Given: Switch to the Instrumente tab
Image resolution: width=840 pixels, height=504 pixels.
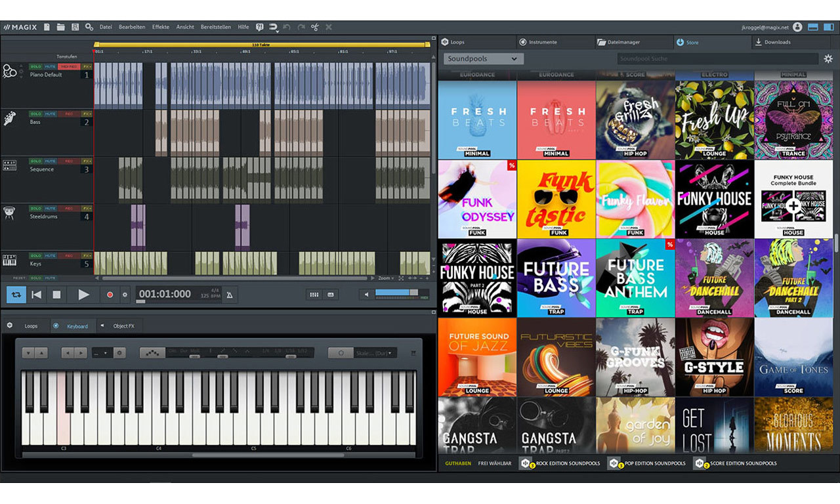Looking at the screenshot, I should click(556, 42).
